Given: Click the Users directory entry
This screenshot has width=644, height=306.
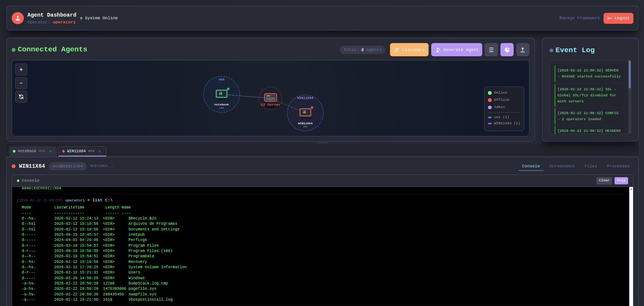Looking at the screenshot, I should pos(134,272).
